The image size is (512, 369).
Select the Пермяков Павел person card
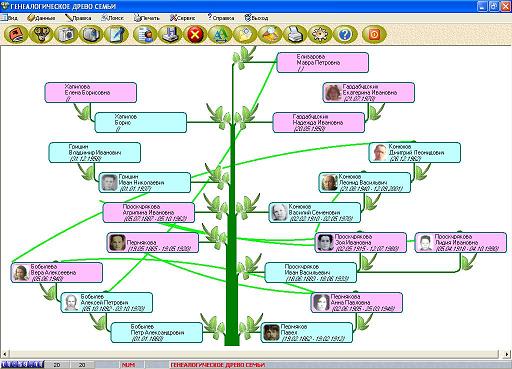pos(307,332)
